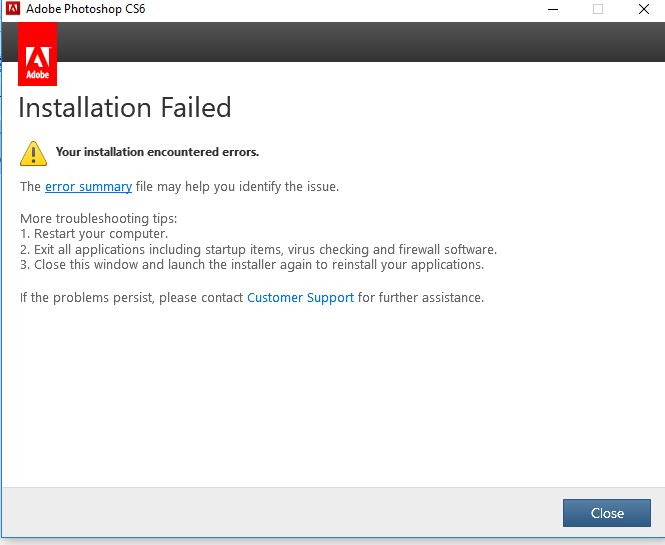
Task: Click the 'Your installation encountered errors' message
Action: [157, 152]
